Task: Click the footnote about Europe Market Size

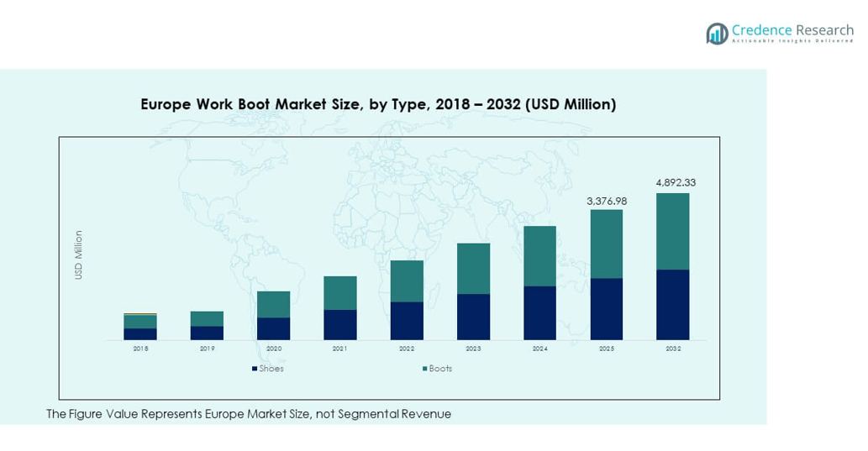Action: tap(248, 414)
